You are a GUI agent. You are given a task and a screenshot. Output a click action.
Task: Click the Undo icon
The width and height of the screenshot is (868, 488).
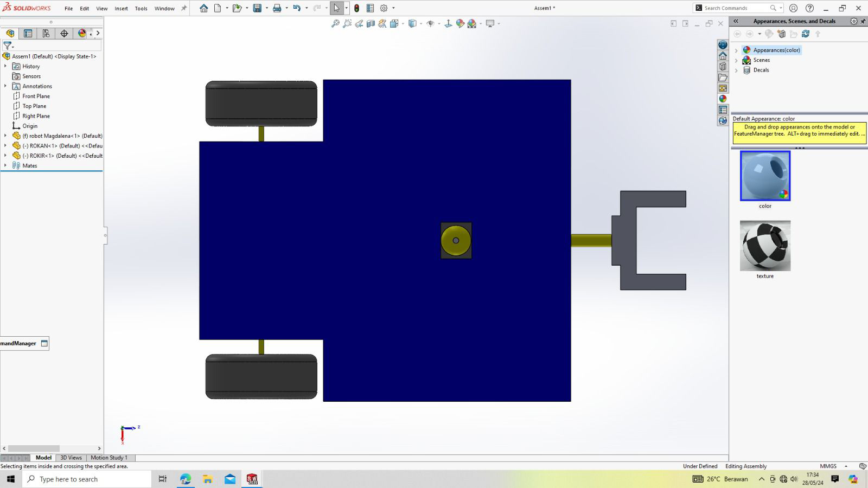pyautogui.click(x=297, y=8)
